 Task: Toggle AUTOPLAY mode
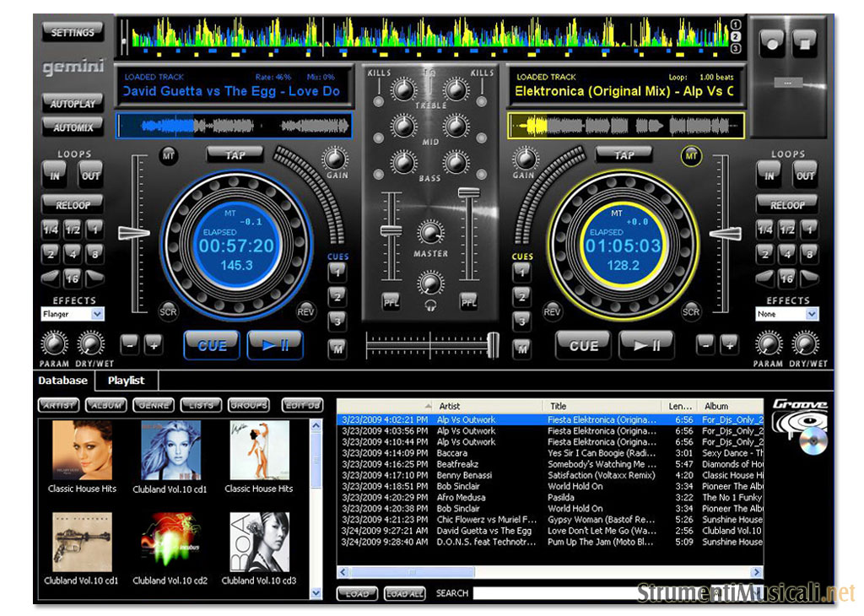pos(73,104)
